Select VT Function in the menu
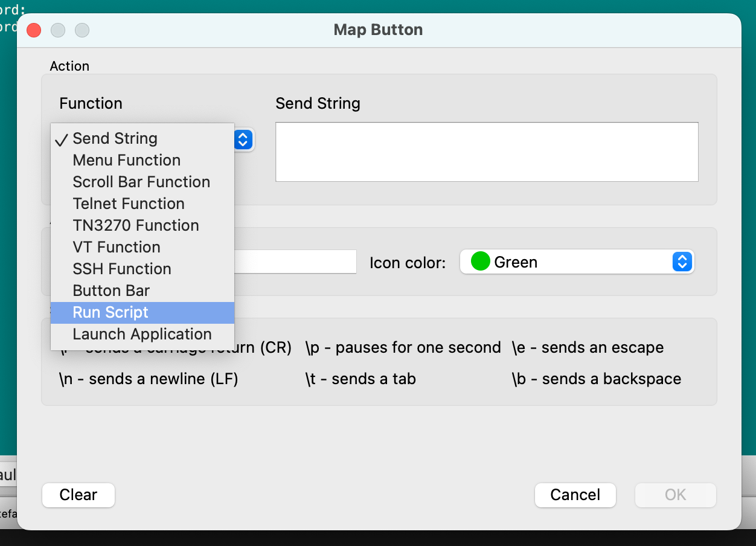This screenshot has width=756, height=546. 117,247
